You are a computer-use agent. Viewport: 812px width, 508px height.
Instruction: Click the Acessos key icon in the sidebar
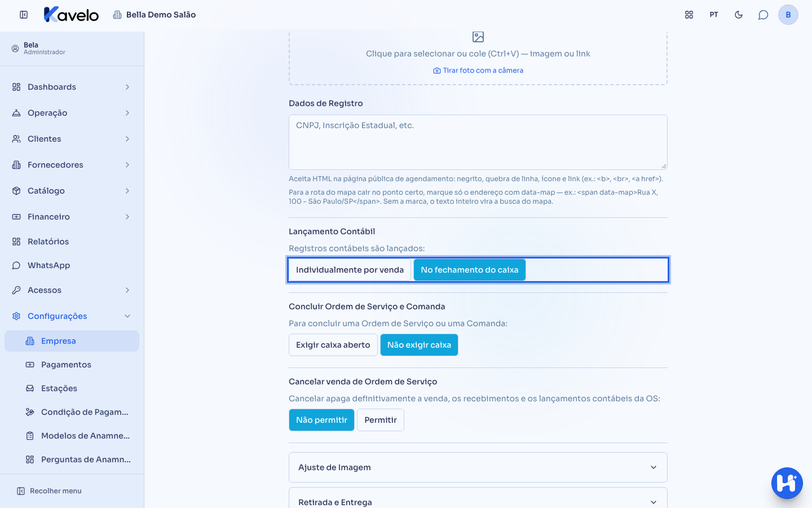[16, 290]
